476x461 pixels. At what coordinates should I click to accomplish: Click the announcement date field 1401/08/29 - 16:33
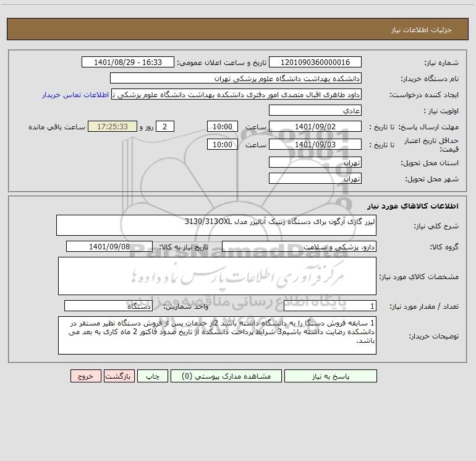128,62
